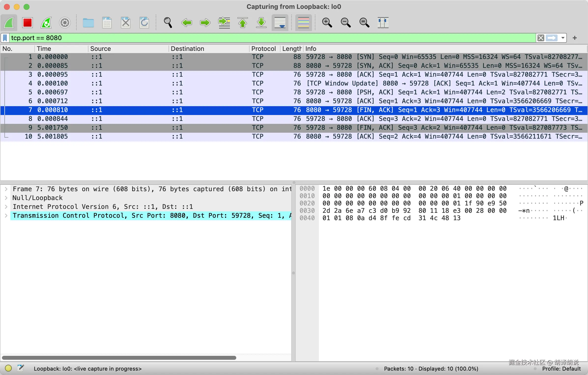The width and height of the screenshot is (588, 375).
Task: Restart the current capture with green fin icon
Action: [x=46, y=23]
